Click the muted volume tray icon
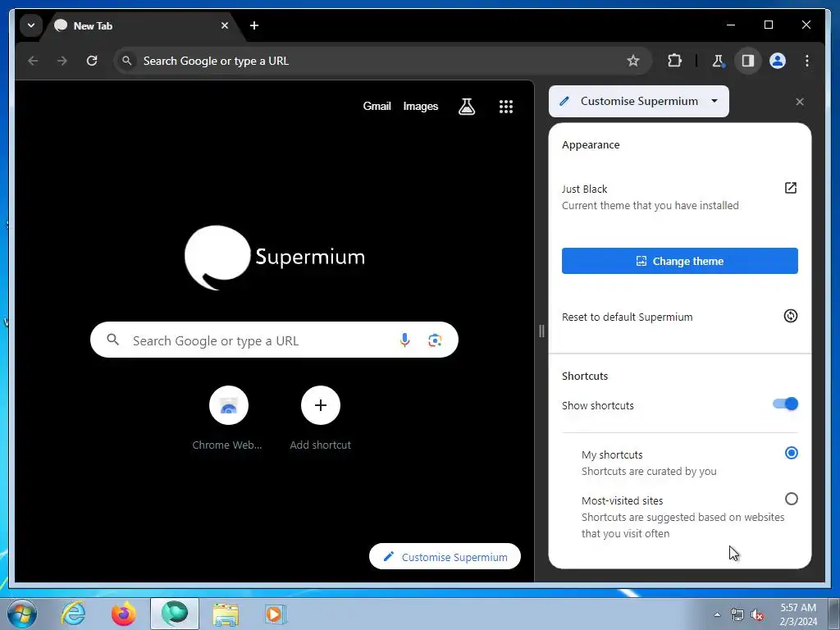 click(757, 615)
